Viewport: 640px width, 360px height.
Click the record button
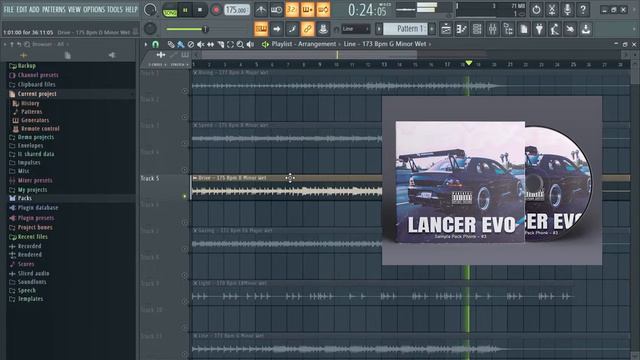tap(216, 10)
